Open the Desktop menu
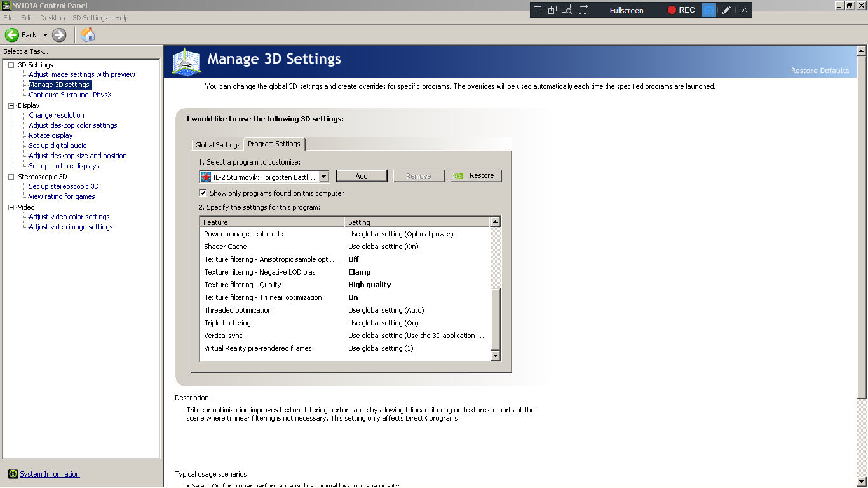Viewport: 868px width, 488px height. pos(53,18)
